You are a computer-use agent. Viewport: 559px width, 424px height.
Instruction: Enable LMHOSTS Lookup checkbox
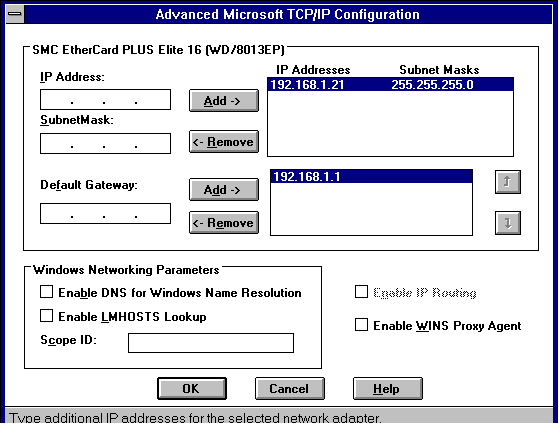[x=47, y=316]
